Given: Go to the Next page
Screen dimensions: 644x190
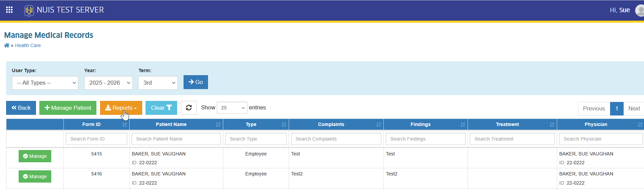Looking at the screenshot, I should (x=634, y=108).
